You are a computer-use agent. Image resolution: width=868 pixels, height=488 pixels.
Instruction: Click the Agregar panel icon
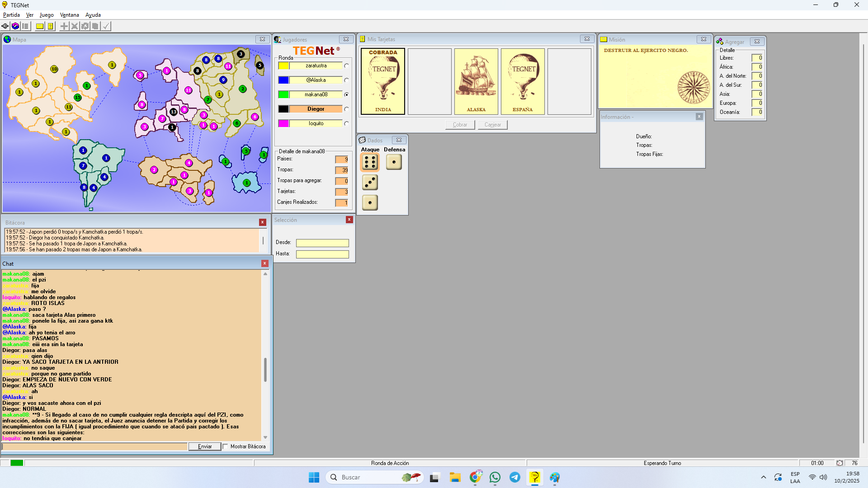(720, 42)
